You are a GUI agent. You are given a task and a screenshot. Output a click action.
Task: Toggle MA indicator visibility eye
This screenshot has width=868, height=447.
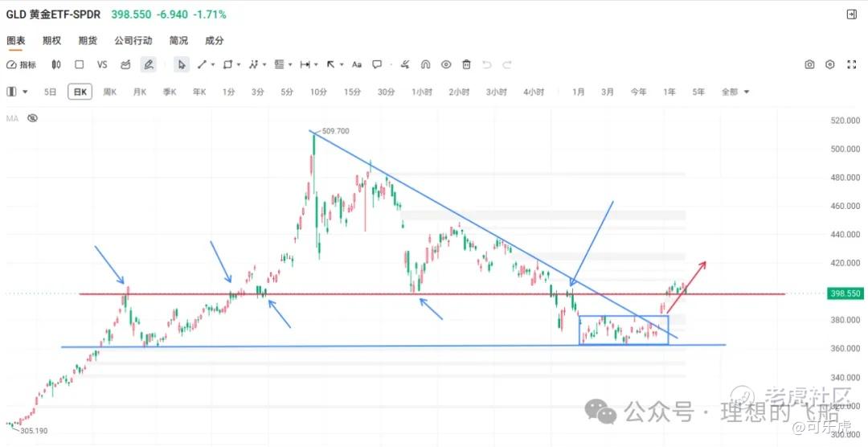pyautogui.click(x=33, y=117)
